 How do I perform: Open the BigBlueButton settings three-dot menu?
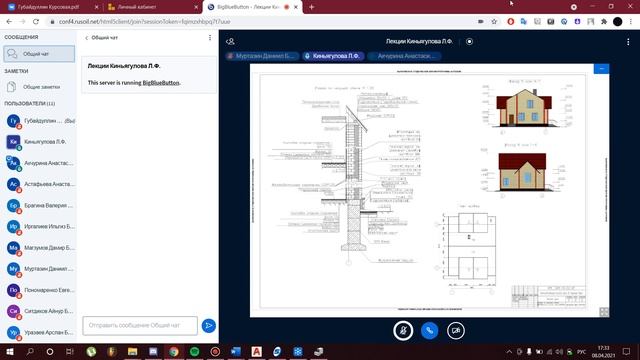click(628, 42)
